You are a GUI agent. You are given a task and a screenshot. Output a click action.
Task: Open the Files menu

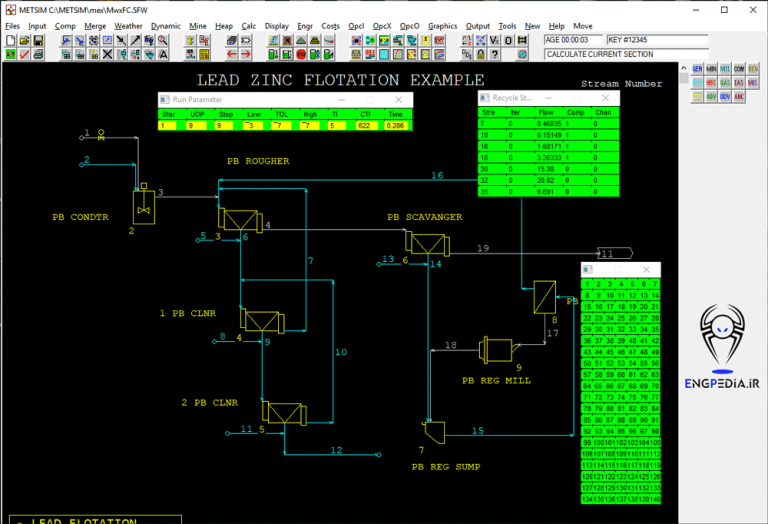click(x=12, y=26)
